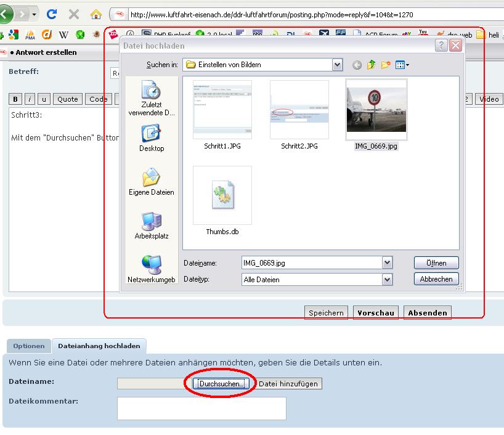Switch to the Optionen tab
504x435 pixels.
[x=29, y=346]
